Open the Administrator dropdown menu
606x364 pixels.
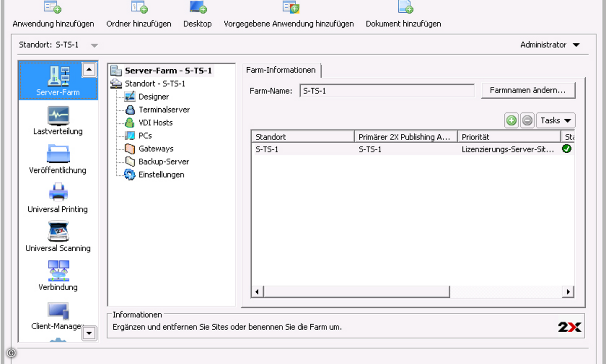click(550, 45)
